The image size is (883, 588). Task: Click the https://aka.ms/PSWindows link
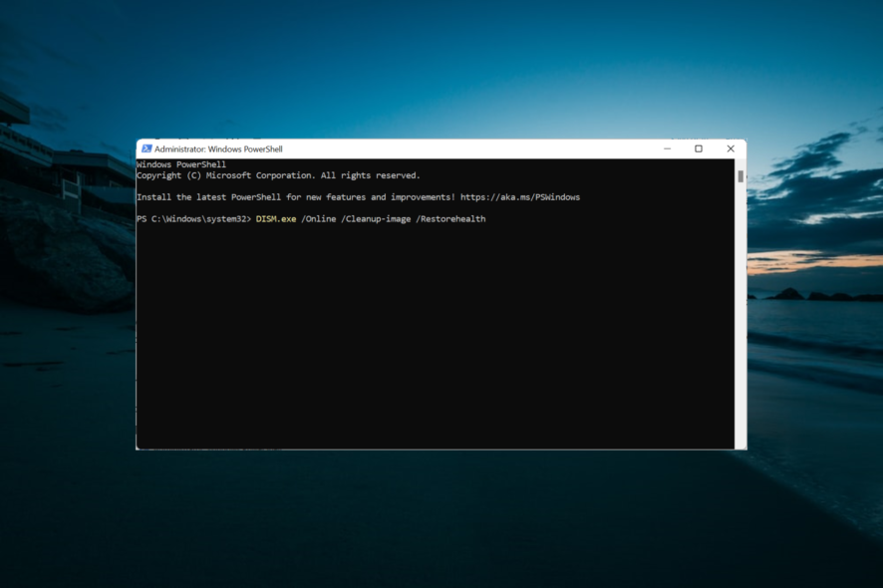point(519,197)
